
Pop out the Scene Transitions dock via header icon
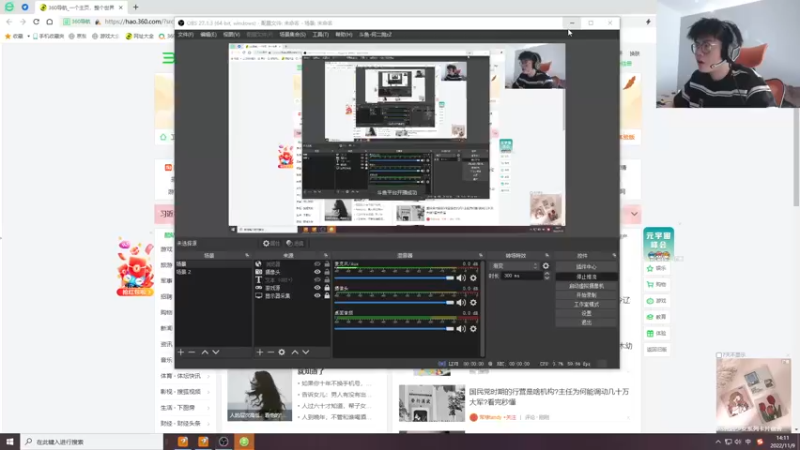click(x=547, y=256)
